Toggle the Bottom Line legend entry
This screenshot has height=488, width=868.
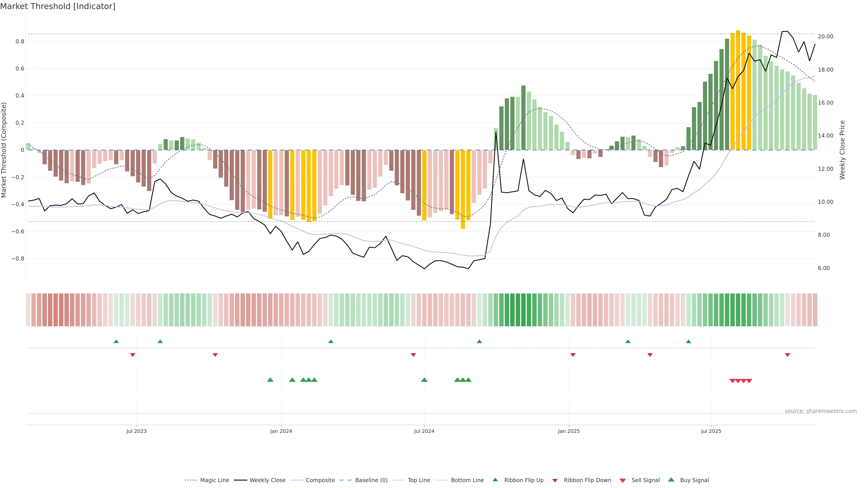[467, 480]
